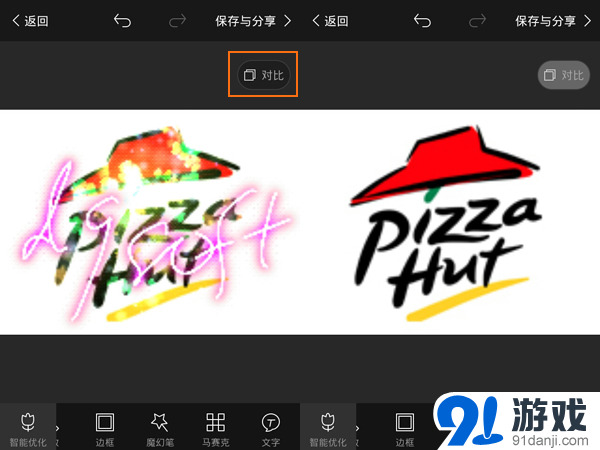Redo edit in right screen
The image size is (600, 450).
click(x=478, y=21)
